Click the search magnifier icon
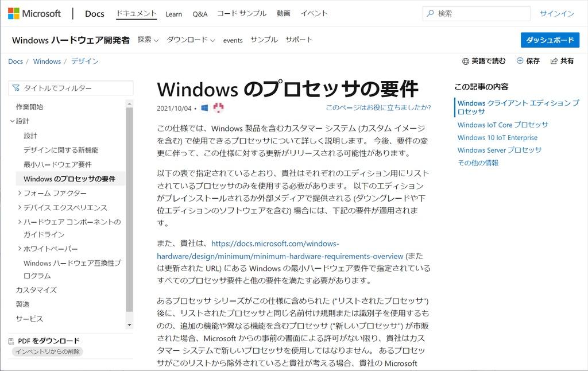588x371 pixels. point(430,14)
